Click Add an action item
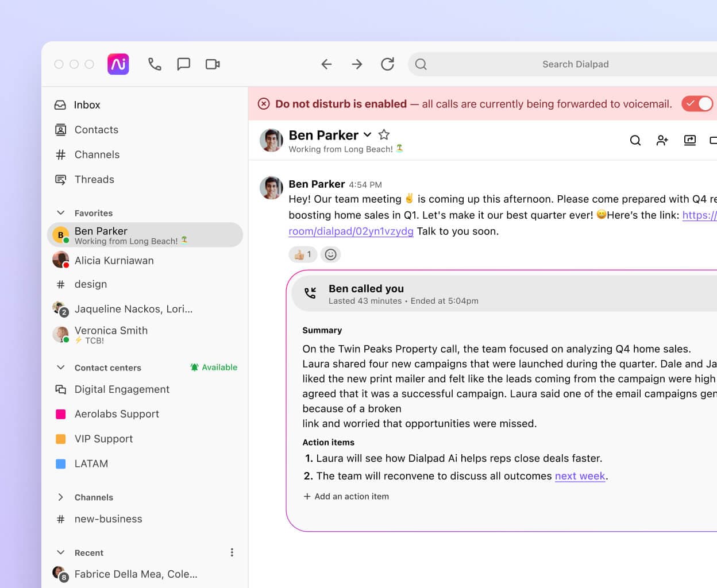This screenshot has width=717, height=588. tap(346, 497)
